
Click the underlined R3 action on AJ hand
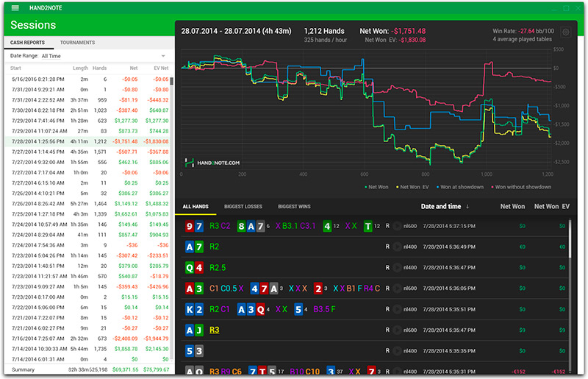(215, 330)
